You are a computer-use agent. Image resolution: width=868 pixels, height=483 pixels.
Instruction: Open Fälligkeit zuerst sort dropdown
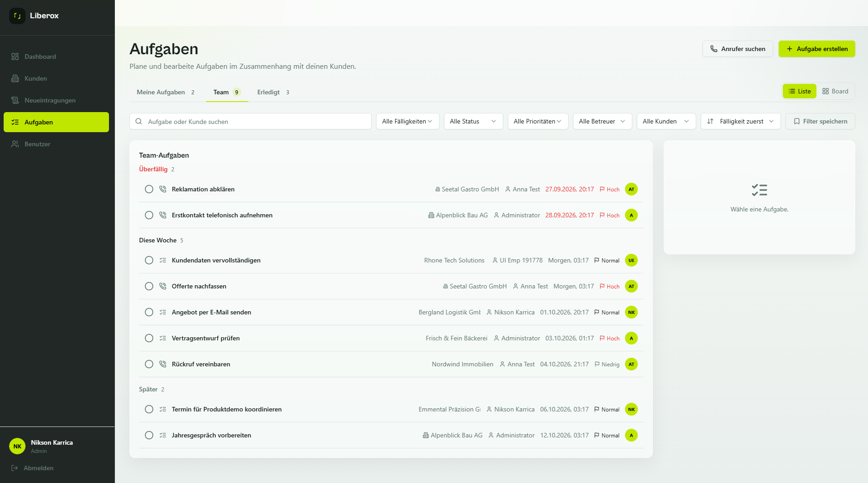741,121
